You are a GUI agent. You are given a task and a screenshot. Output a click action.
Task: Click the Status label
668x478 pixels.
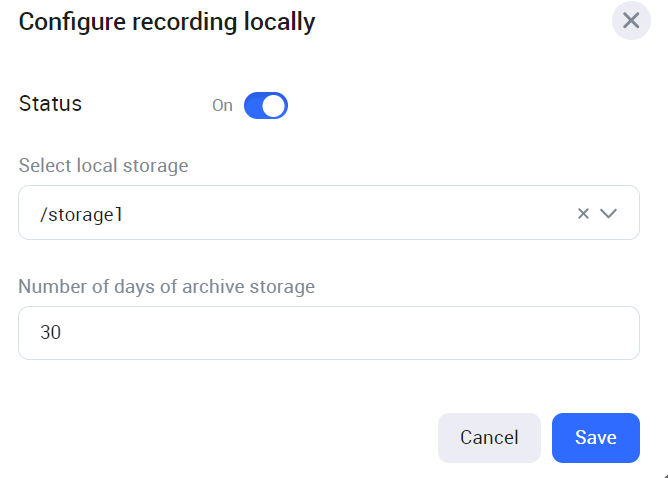pos(50,104)
